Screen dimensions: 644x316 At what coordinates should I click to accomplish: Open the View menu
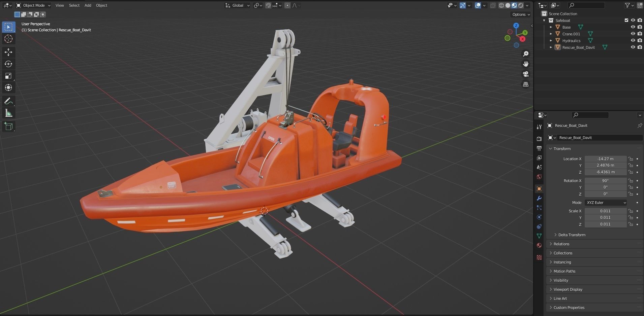60,5
